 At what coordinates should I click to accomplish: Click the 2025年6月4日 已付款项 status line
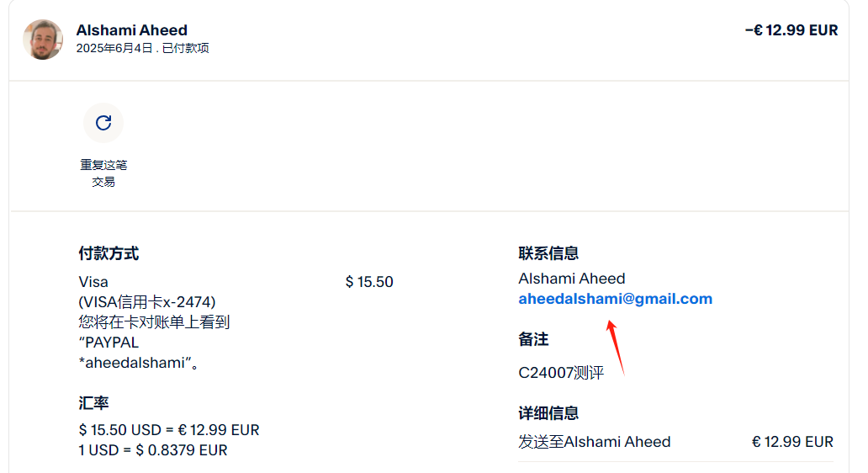click(142, 49)
